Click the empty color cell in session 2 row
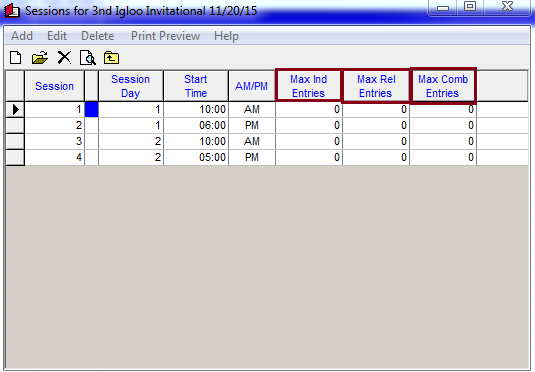 coord(91,126)
